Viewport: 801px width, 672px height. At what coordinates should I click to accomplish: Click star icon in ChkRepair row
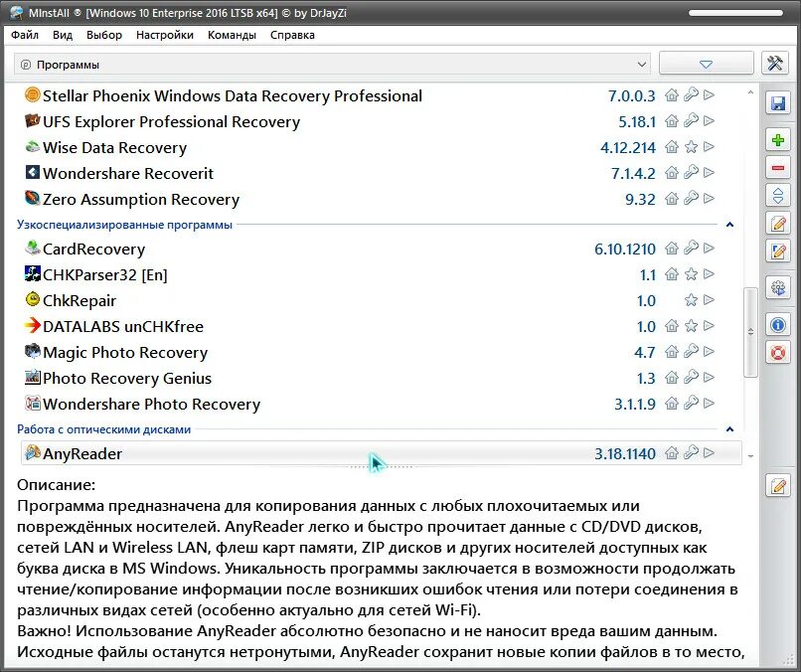691,299
